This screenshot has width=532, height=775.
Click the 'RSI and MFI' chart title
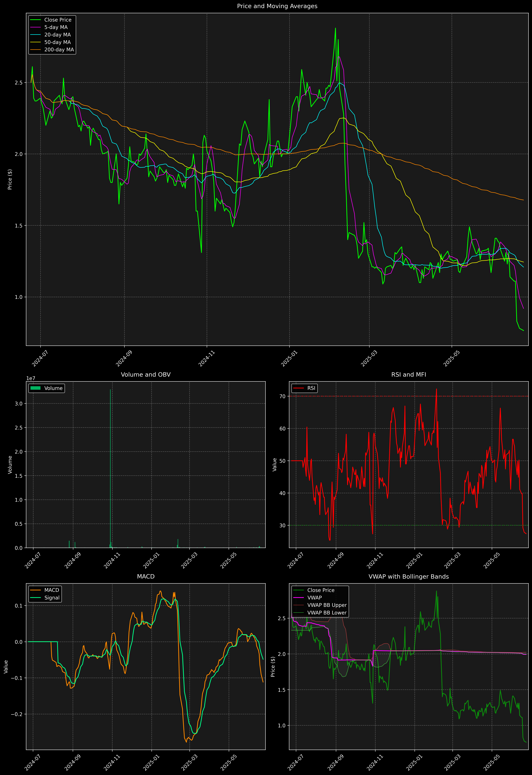pos(409,374)
